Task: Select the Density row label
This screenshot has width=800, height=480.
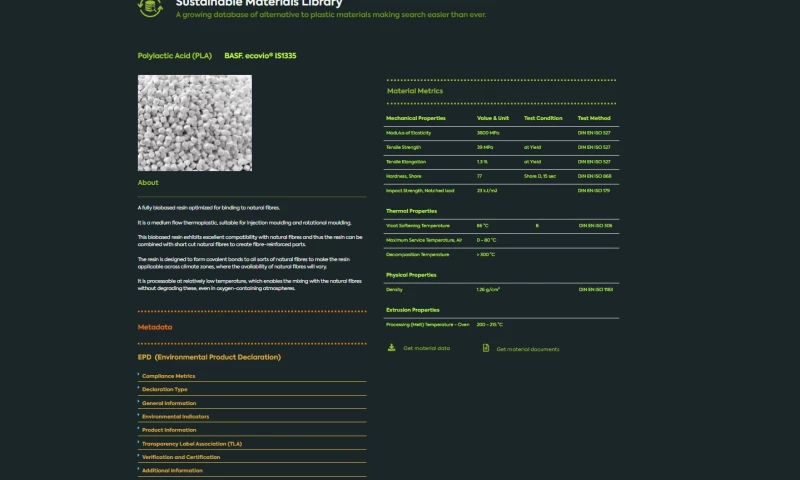Action: coord(394,290)
